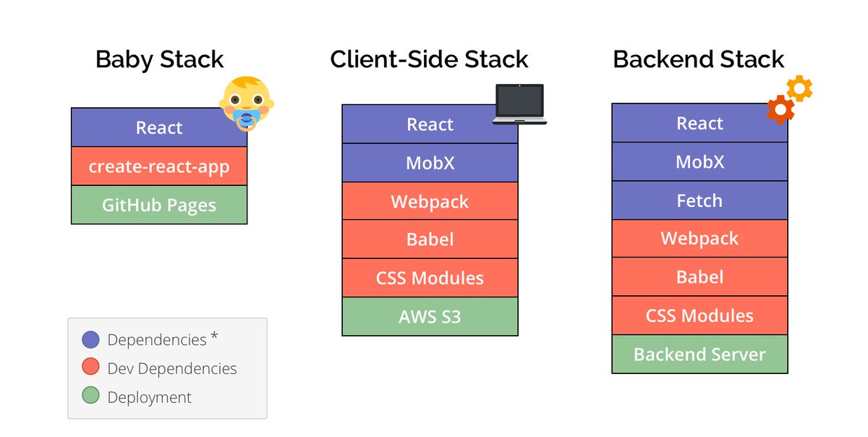Select the AWS S3 block
This screenshot has width=868, height=437.
[430, 316]
